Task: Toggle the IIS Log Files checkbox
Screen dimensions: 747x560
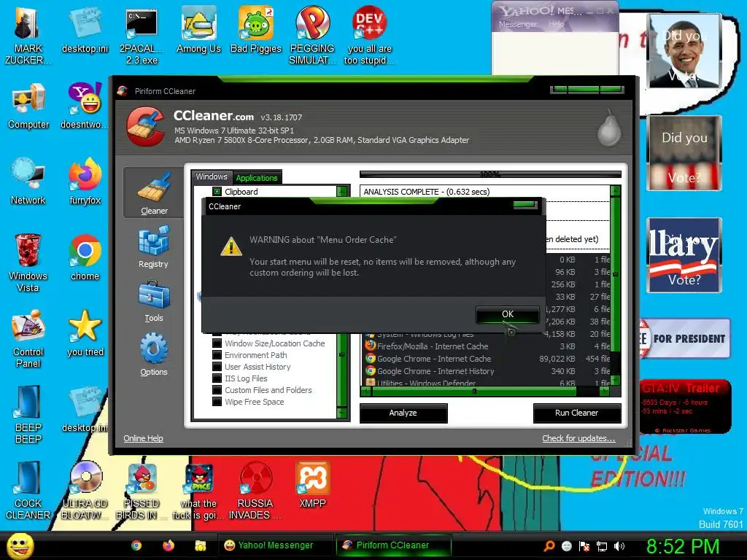Action: [217, 378]
